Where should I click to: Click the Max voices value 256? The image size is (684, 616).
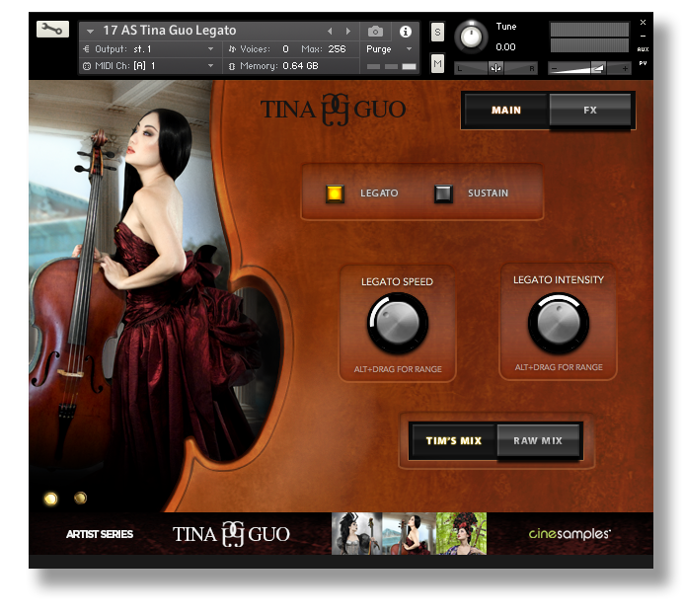(x=337, y=48)
